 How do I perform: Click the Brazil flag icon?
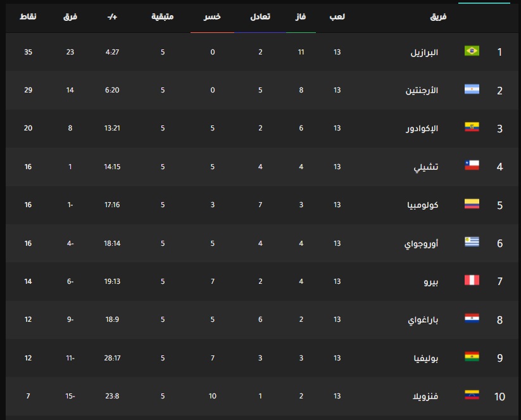(472, 51)
